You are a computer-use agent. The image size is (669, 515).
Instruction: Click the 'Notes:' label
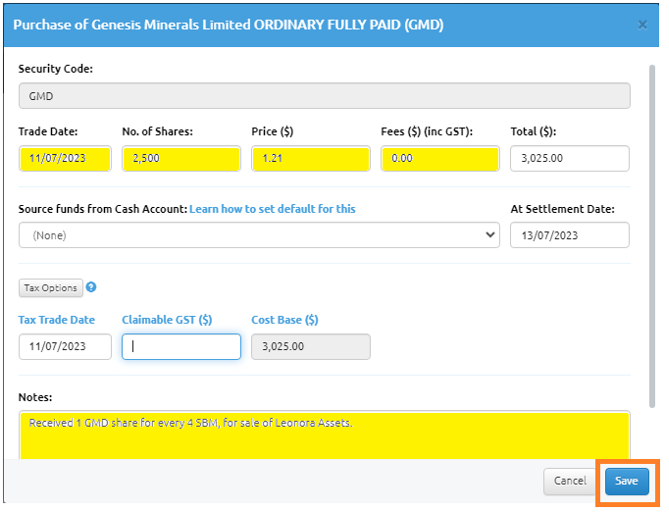35,397
